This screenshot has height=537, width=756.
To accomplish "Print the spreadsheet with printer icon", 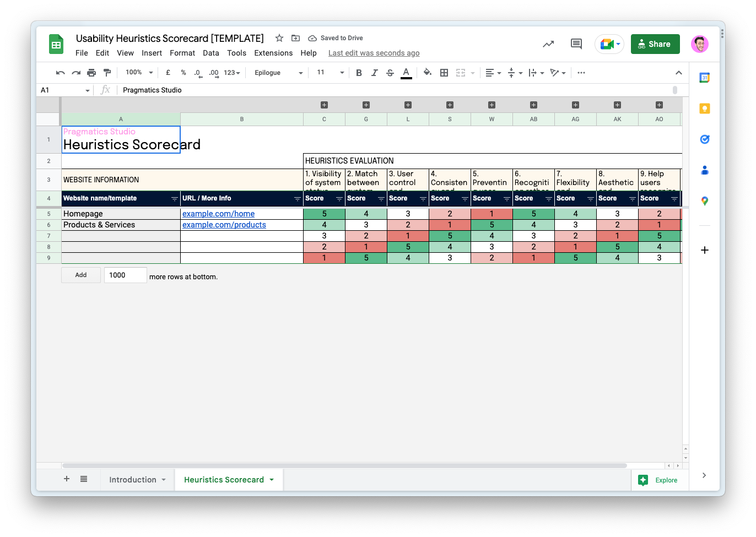I will click(91, 73).
